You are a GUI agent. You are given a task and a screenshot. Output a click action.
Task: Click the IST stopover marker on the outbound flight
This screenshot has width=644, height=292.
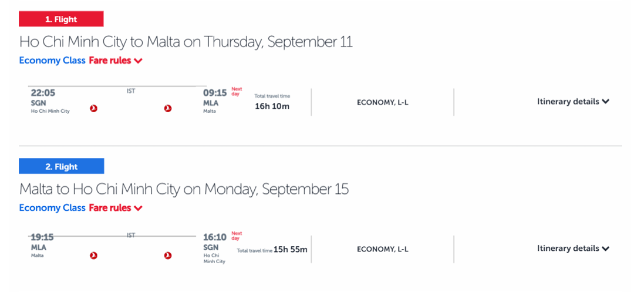point(131,91)
